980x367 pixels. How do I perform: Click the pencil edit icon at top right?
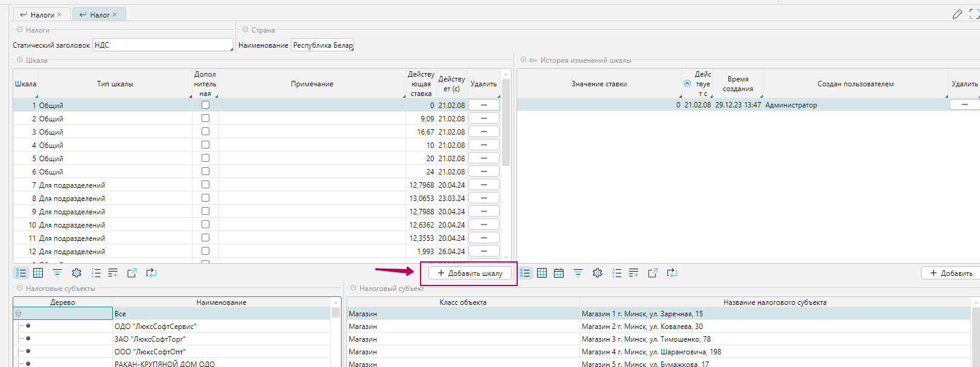[957, 14]
